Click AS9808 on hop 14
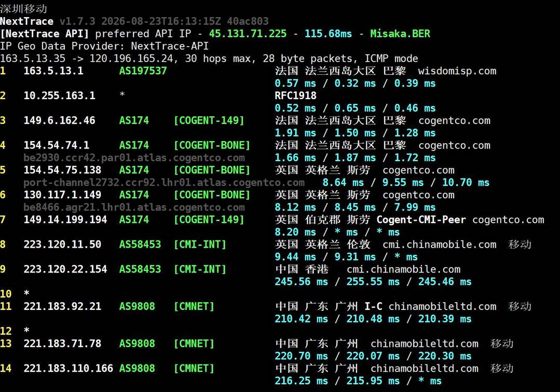Image resolution: width=560 pixels, height=392 pixels. (137, 369)
